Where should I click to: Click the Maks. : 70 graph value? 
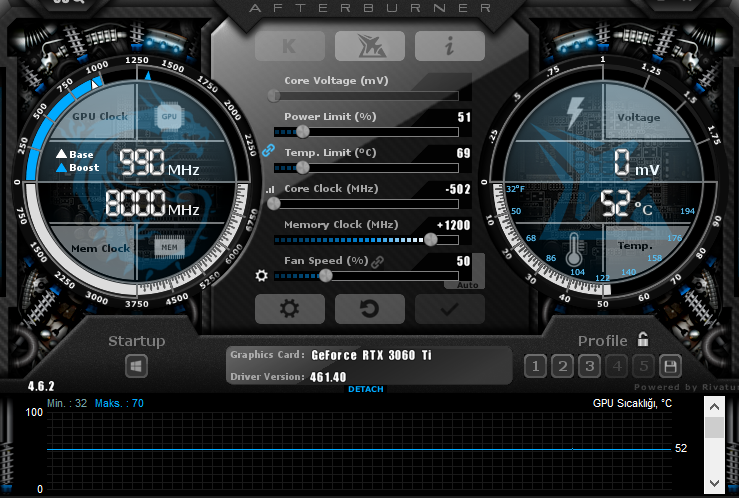(x=119, y=403)
